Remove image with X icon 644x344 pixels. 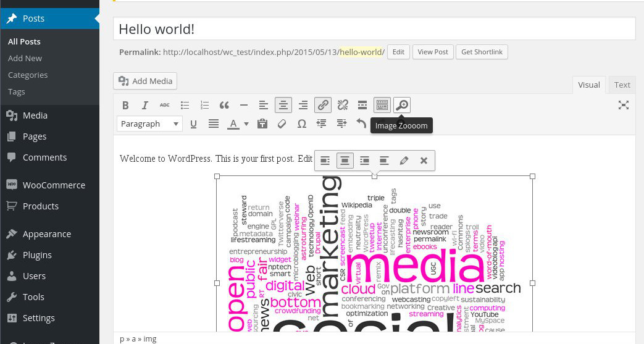pos(424,161)
